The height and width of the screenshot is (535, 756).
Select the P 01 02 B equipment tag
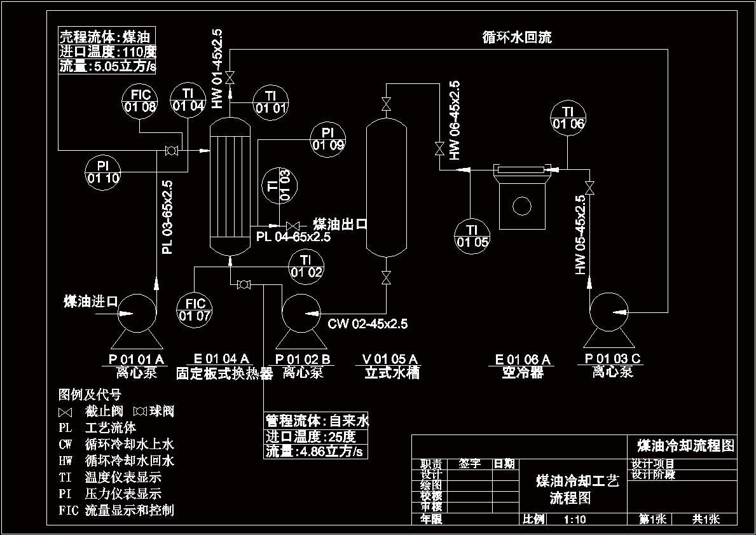tap(303, 359)
